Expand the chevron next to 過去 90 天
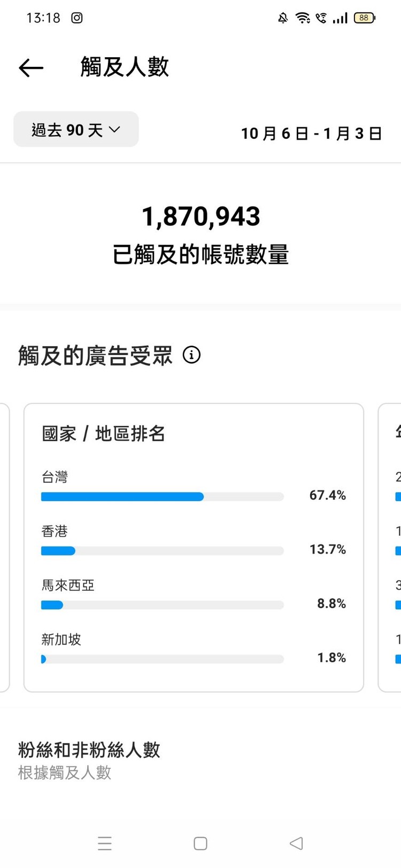The height and width of the screenshot is (868, 401). click(x=115, y=129)
